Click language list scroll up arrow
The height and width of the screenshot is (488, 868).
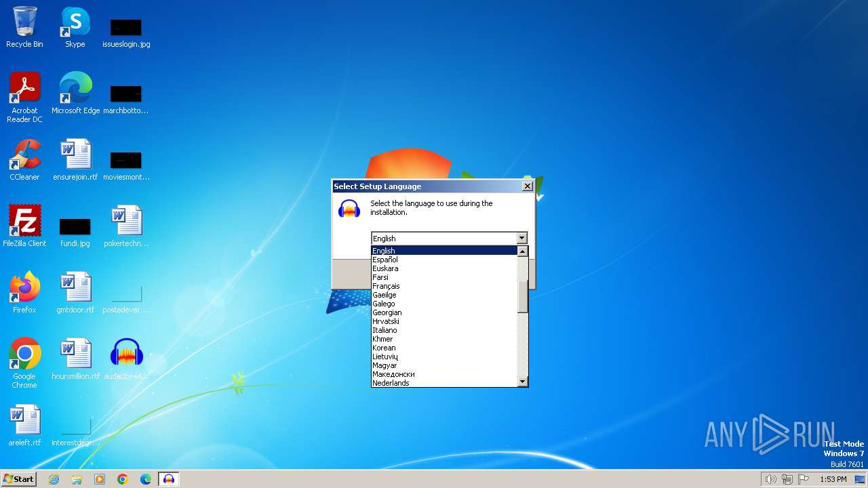522,251
